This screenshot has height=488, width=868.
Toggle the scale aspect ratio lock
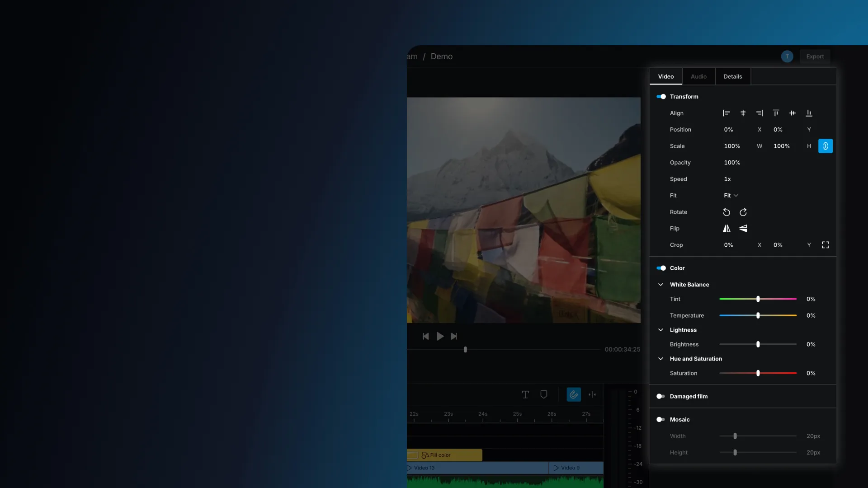[x=825, y=146]
